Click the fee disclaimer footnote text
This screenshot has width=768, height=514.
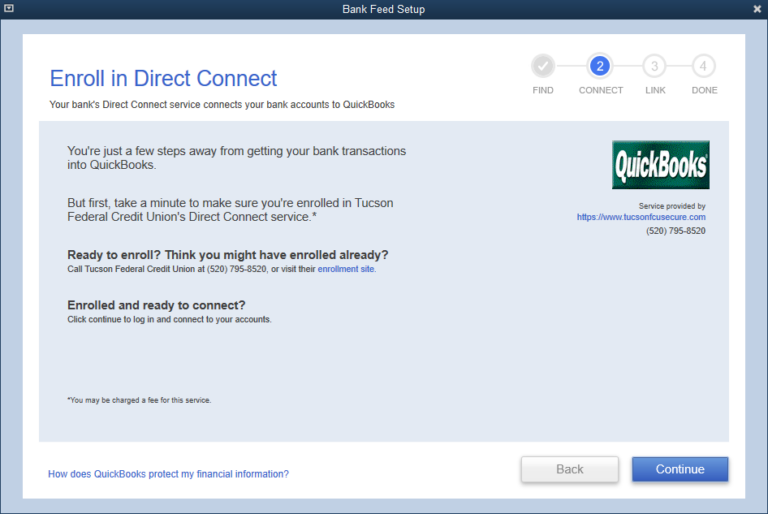click(x=139, y=400)
